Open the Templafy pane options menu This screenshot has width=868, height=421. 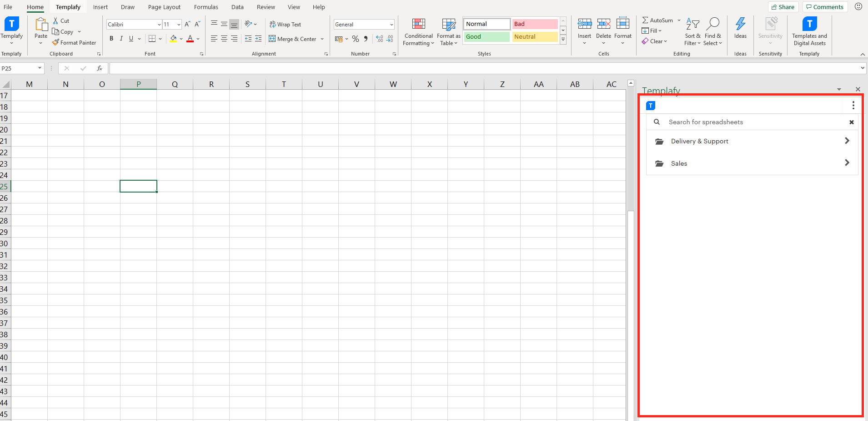853,105
